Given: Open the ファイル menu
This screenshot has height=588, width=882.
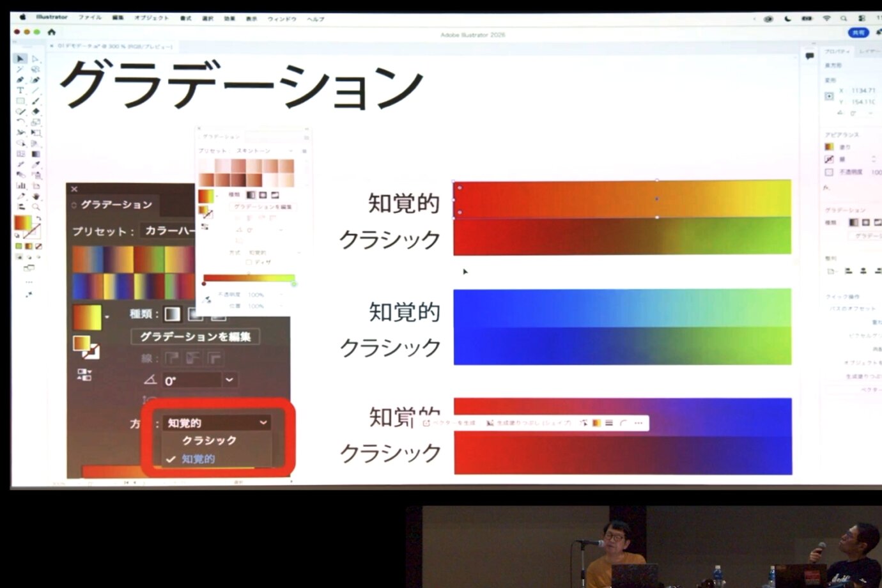Looking at the screenshot, I should click(89, 18).
